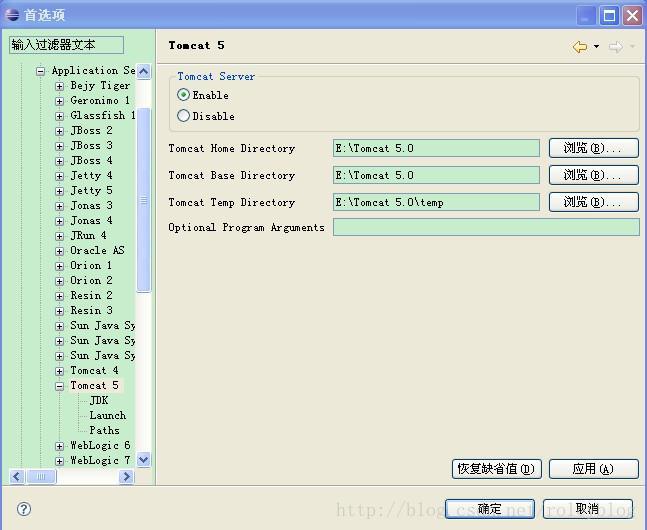Click the back navigation arrow icon
The height and width of the screenshot is (530, 647).
click(580, 47)
